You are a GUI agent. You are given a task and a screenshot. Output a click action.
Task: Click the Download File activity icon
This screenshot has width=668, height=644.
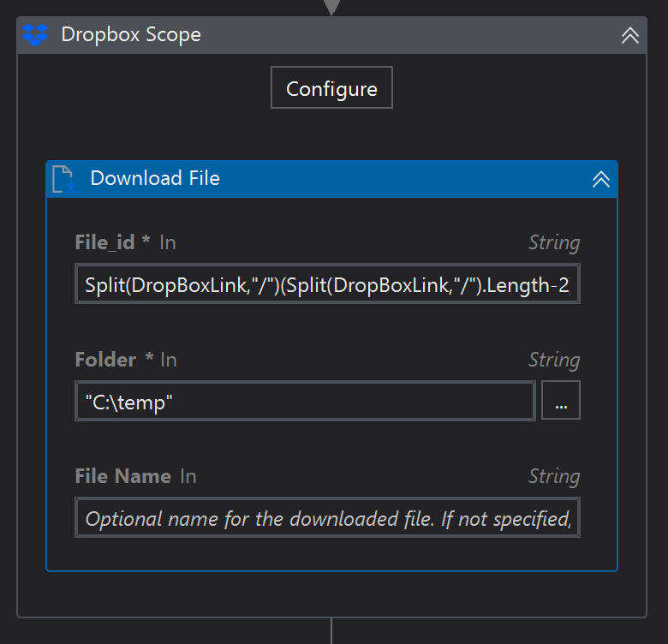(64, 179)
